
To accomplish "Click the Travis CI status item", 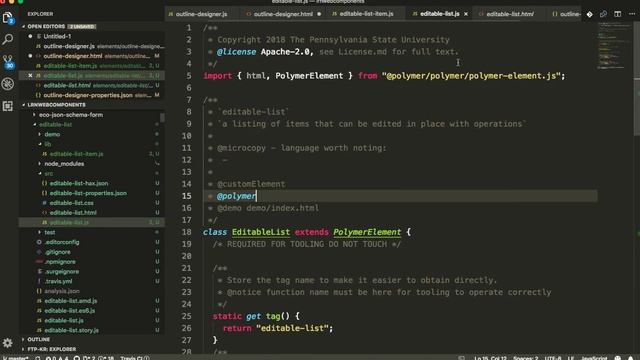I will tap(135, 358).
